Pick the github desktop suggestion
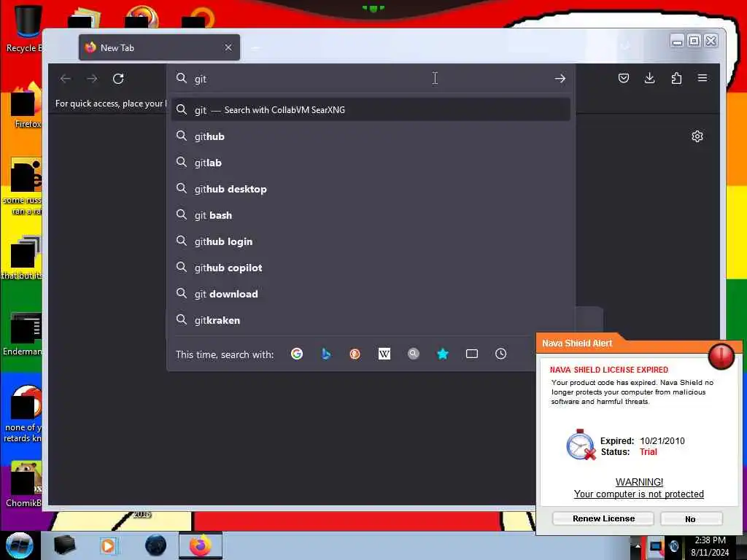The height and width of the screenshot is (560, 747). click(x=371, y=189)
